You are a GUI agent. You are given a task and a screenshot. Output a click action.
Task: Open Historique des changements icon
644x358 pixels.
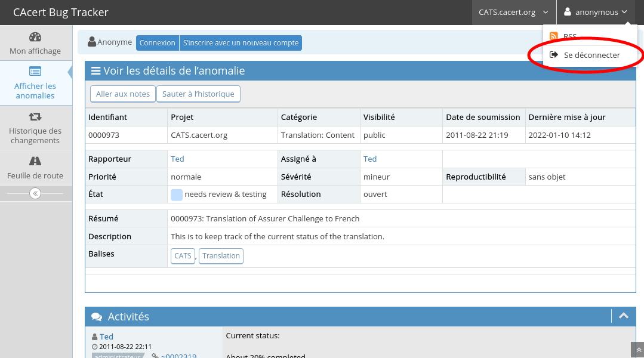click(x=35, y=117)
